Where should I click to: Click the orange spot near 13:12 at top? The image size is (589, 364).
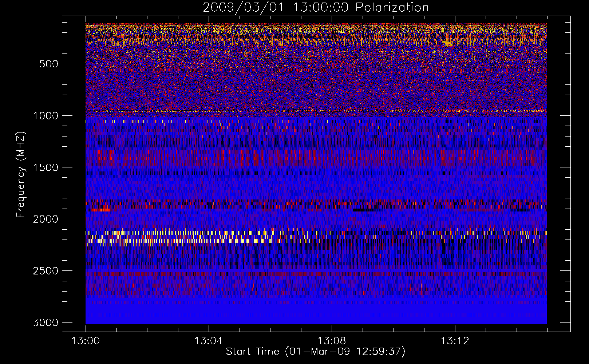(448, 42)
